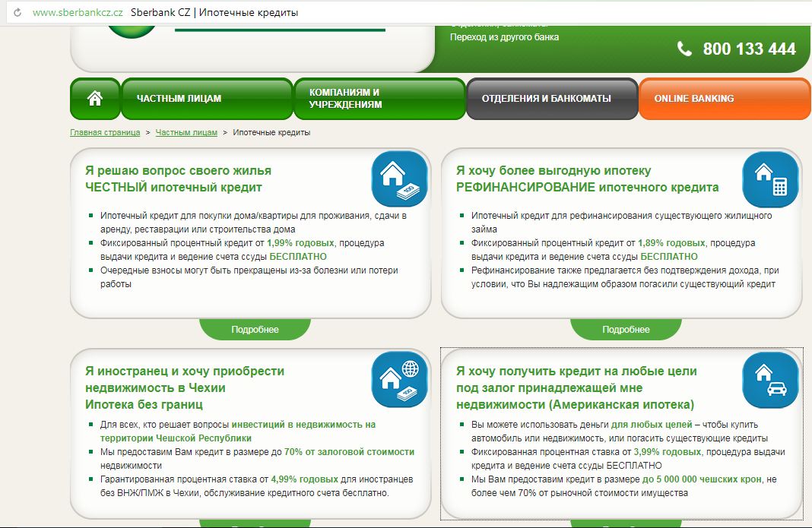Click the house with globe icon for Ипотека без границ
Image resolution: width=812 pixels, height=528 pixels.
click(x=399, y=379)
